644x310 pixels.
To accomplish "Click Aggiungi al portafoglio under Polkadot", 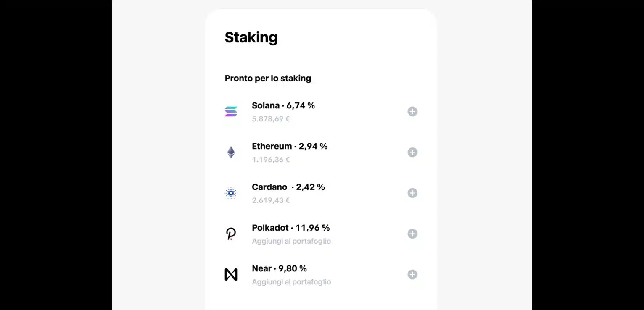I will pyautogui.click(x=291, y=241).
